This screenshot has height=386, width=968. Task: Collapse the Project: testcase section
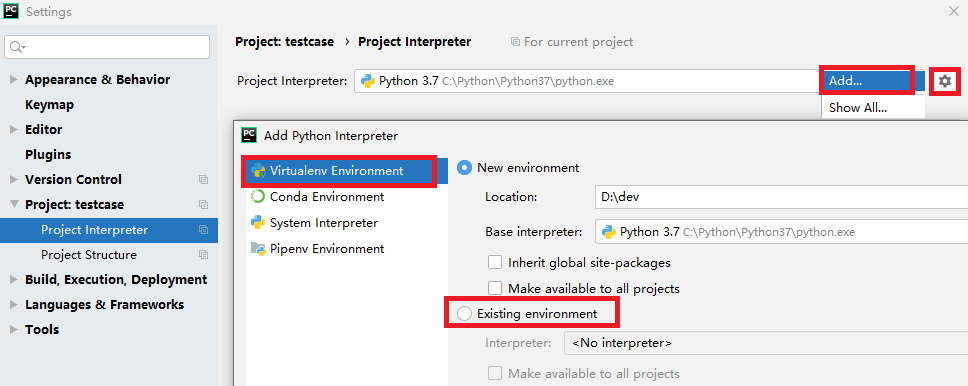(14, 204)
